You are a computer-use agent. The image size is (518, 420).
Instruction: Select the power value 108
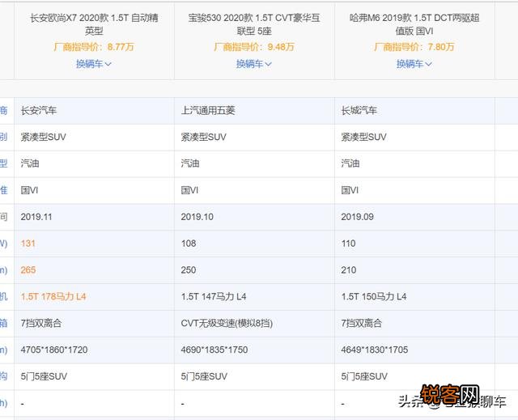click(x=189, y=244)
